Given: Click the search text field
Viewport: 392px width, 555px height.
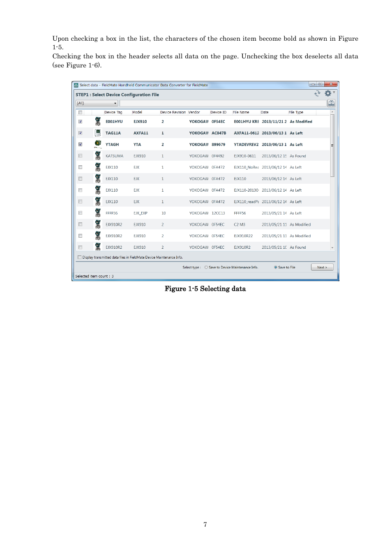Looking at the screenshot, I should pyautogui.click(x=223, y=103).
